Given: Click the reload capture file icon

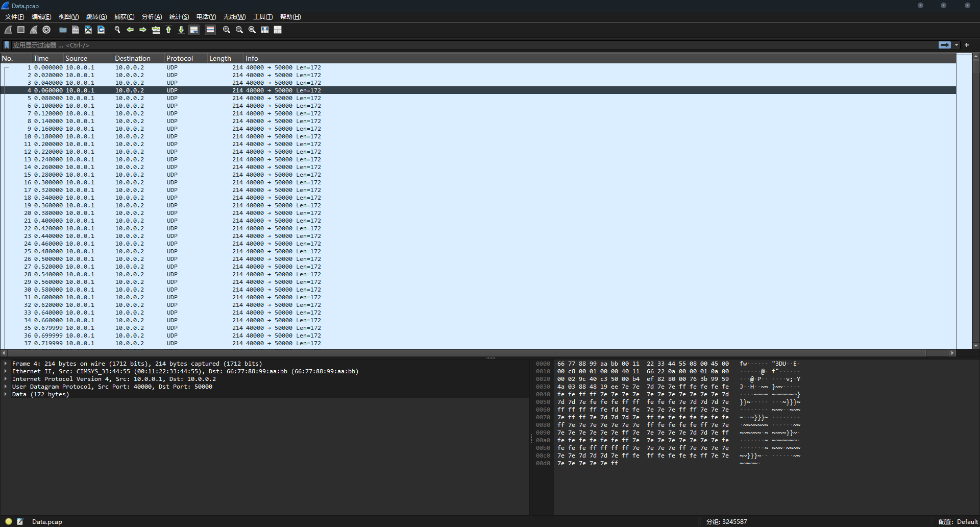Looking at the screenshot, I should click(101, 30).
